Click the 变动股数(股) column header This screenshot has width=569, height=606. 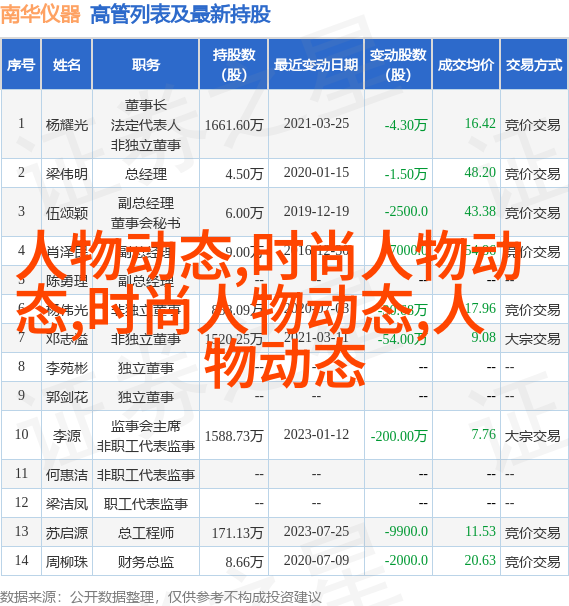point(398,65)
